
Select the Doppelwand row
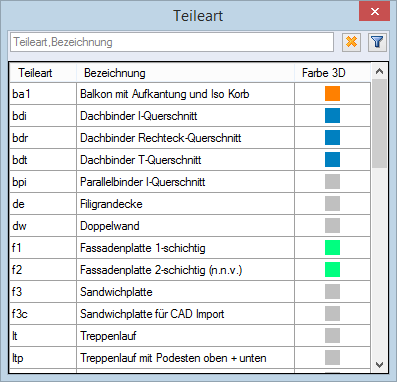190,226
